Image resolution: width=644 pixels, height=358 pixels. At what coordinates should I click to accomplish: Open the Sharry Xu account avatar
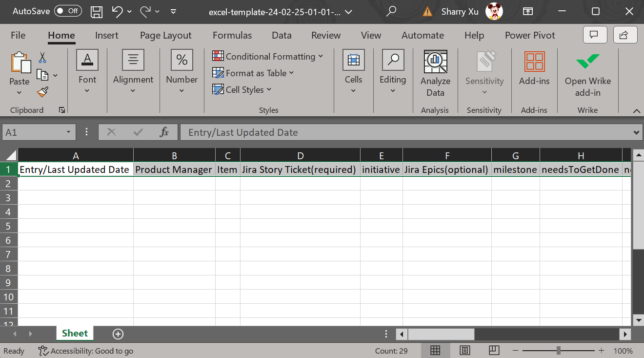pyautogui.click(x=494, y=11)
